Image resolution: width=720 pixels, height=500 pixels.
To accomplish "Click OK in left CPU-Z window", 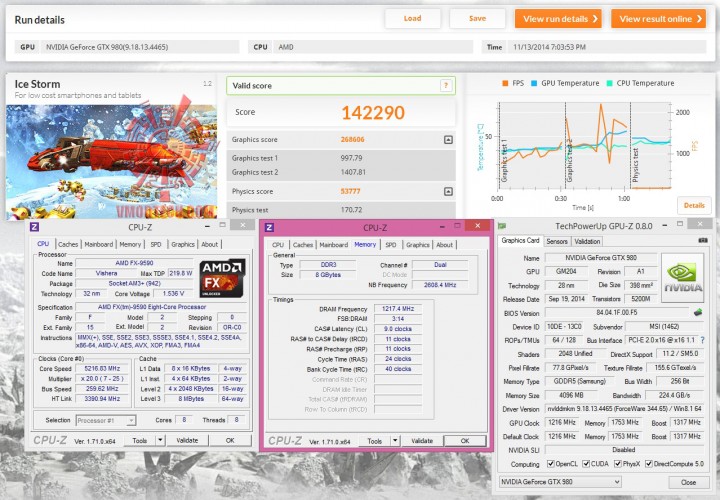I will (x=230, y=440).
